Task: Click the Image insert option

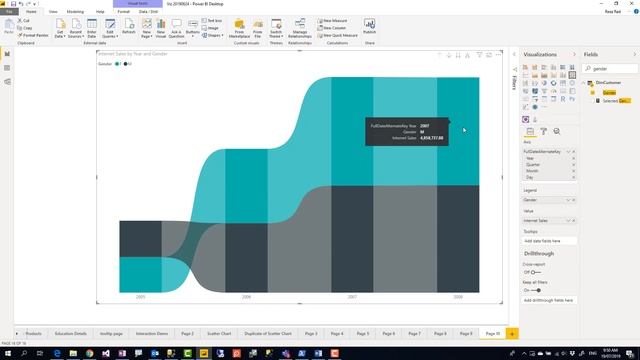Action: 210,28
